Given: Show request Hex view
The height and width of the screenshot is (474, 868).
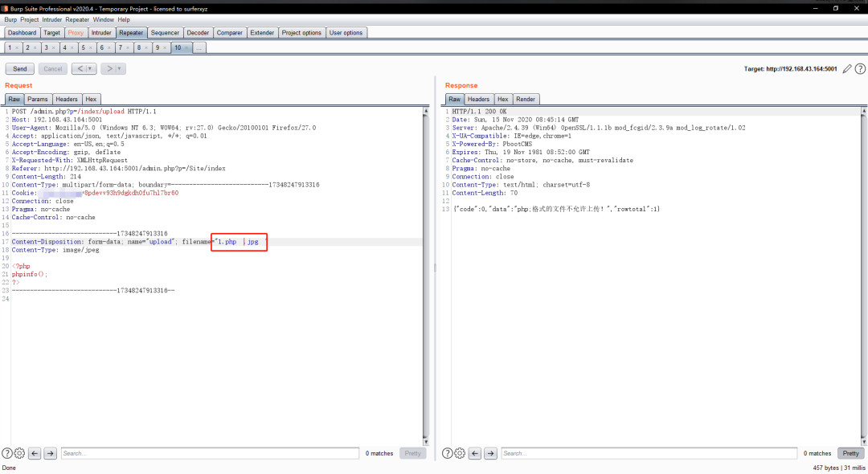Looking at the screenshot, I should pyautogui.click(x=91, y=99).
